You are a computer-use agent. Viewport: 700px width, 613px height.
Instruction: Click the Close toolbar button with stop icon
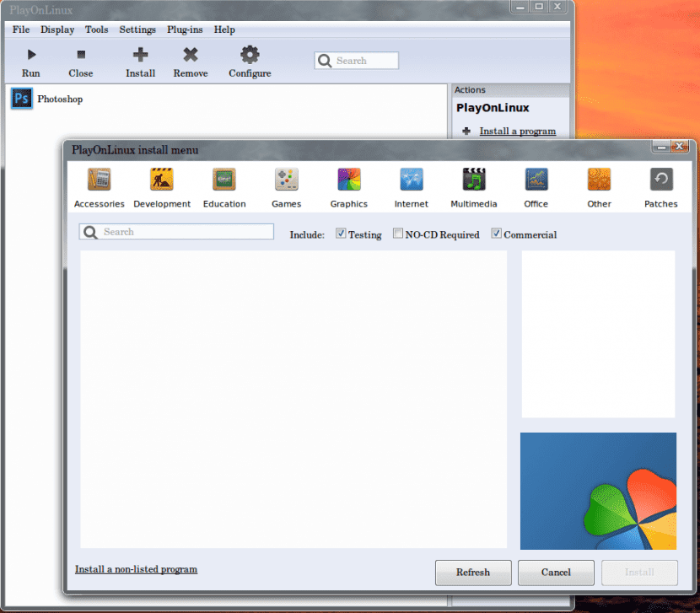tap(81, 62)
